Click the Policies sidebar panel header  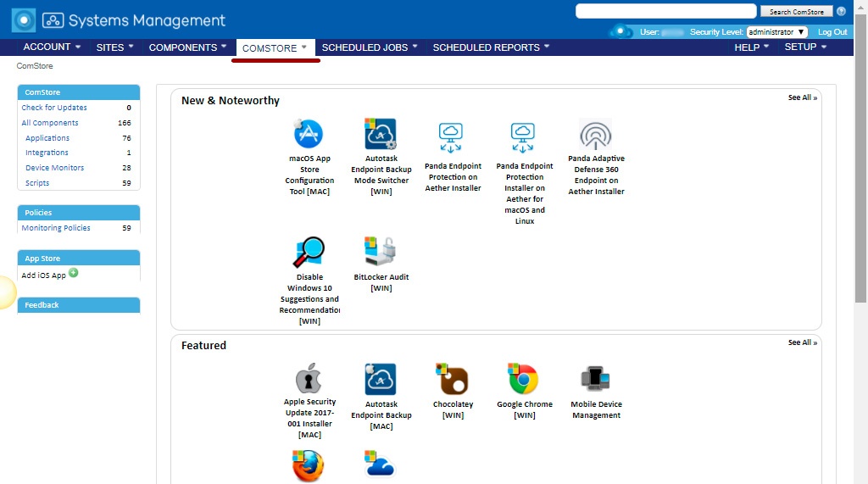point(79,213)
